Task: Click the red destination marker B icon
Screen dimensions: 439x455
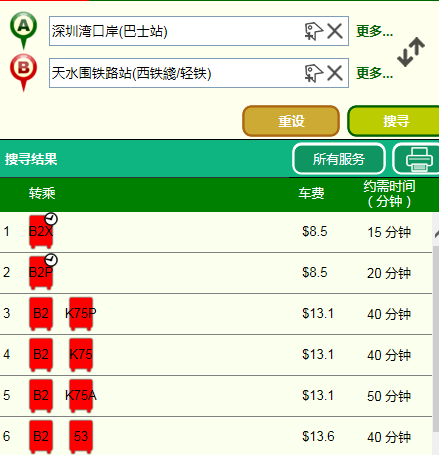Action: tap(23, 72)
